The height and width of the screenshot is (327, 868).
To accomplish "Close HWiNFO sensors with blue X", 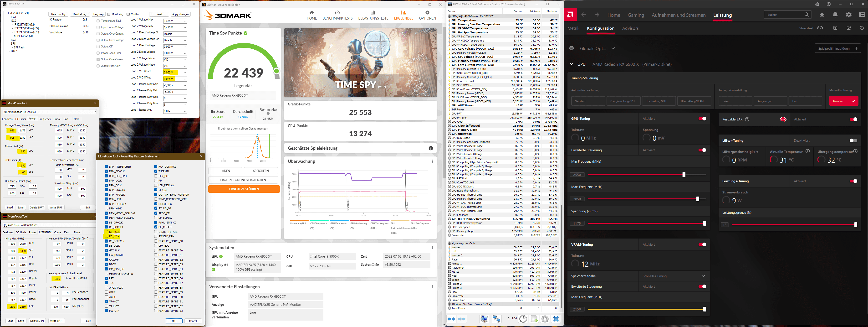I will pos(556,319).
